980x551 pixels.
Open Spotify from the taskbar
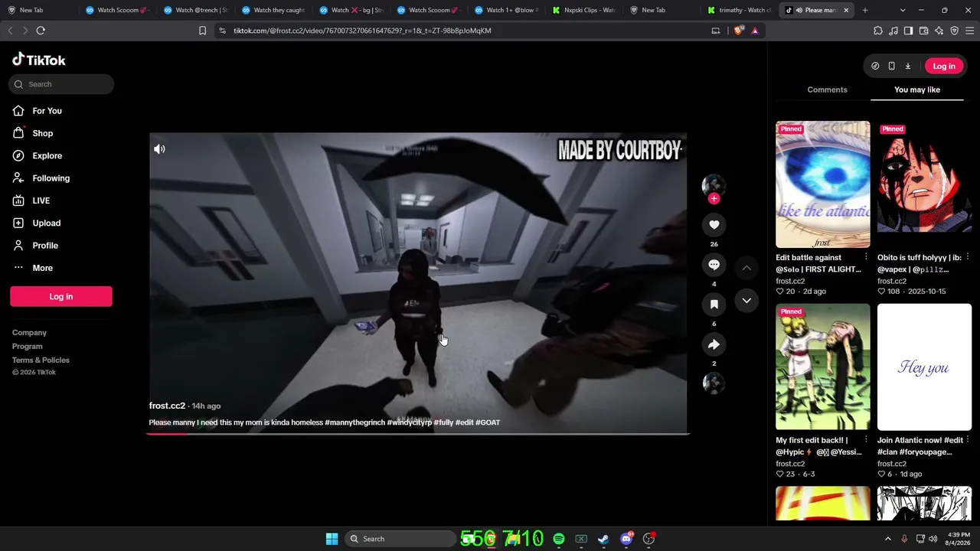click(x=559, y=539)
